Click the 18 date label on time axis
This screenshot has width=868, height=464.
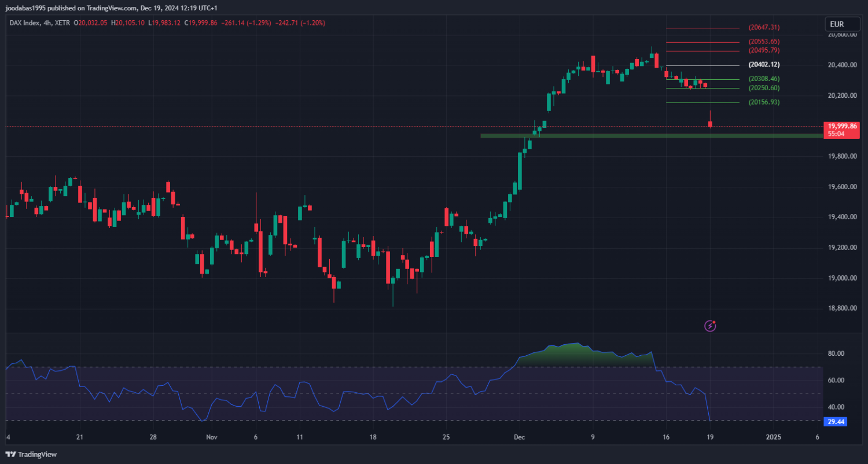pyautogui.click(x=373, y=437)
